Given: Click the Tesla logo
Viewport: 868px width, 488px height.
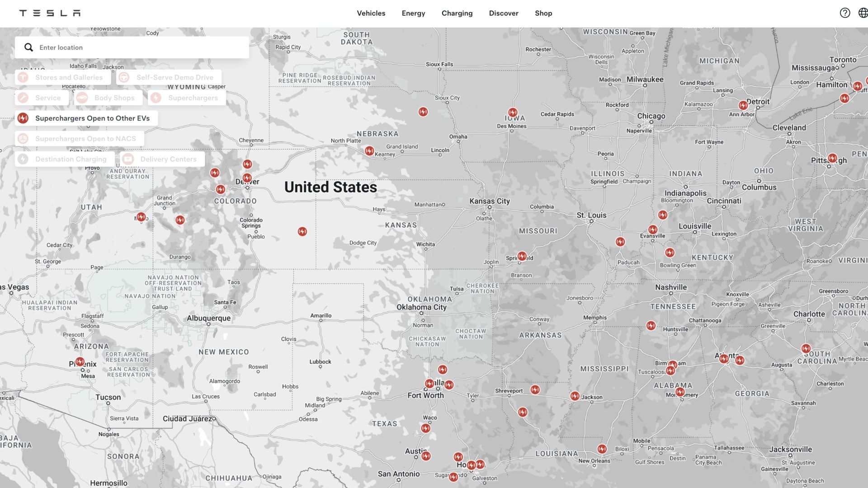Looking at the screenshot, I should click(x=50, y=13).
